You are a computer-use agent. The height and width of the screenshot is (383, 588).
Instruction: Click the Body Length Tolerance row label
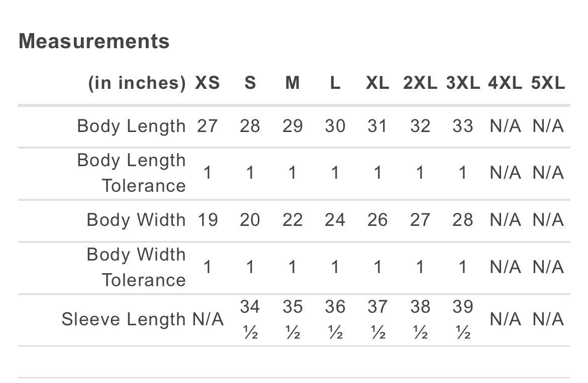[131, 173]
